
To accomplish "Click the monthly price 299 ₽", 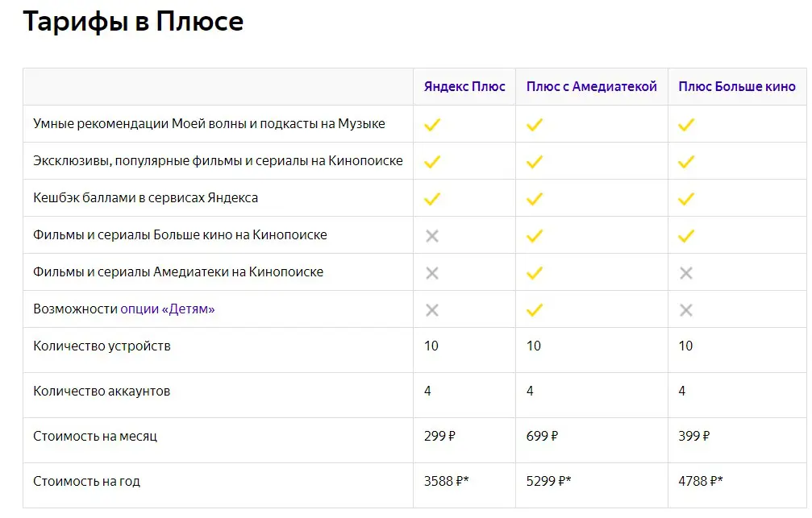I will [x=439, y=437].
